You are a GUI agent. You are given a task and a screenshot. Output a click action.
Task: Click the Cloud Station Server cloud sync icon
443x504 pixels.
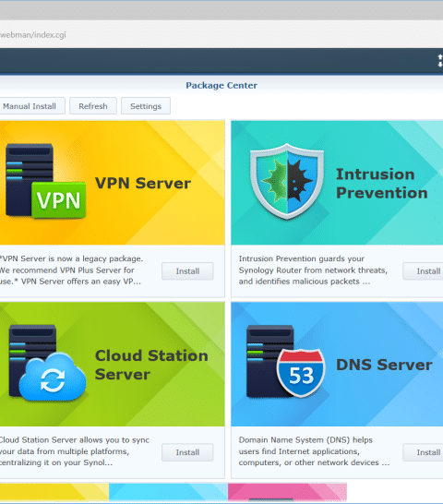(x=47, y=363)
